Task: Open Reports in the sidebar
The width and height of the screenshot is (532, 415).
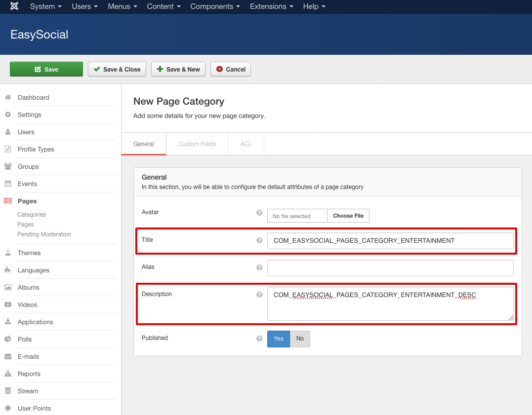Action: pos(29,374)
